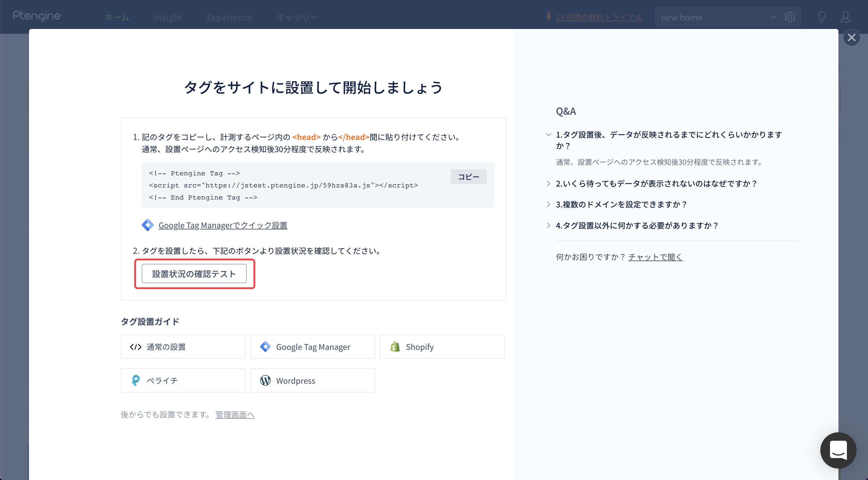Click the 設置状況の確認テスト button
Screen dimensions: 868x480
[x=194, y=274]
